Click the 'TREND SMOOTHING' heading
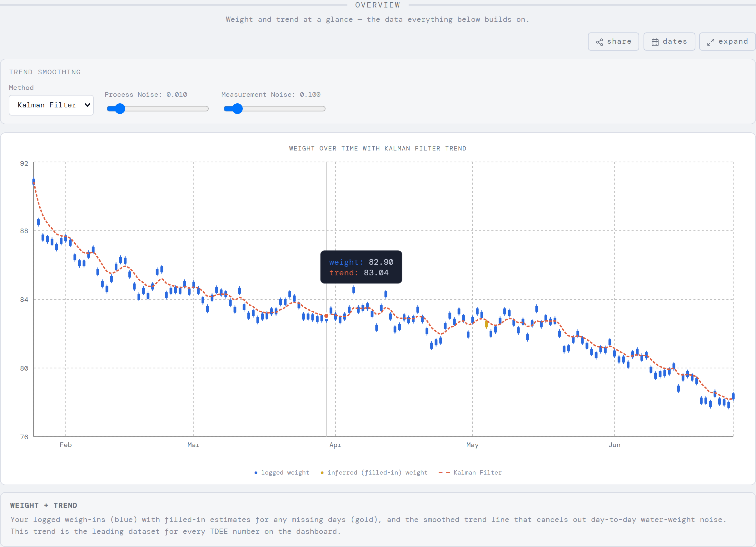 [45, 72]
